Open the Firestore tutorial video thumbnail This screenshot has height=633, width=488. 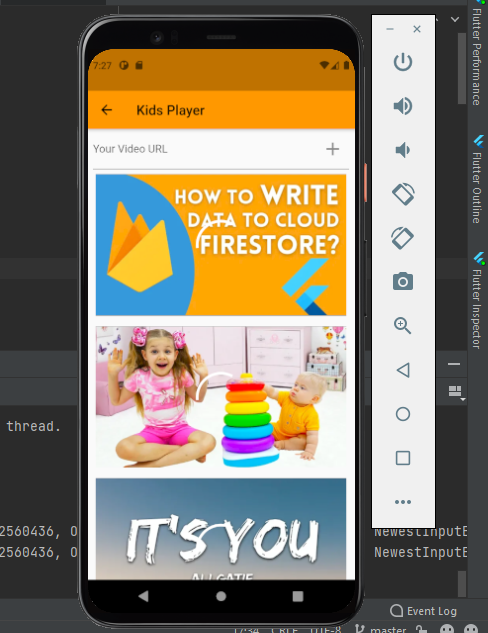(x=221, y=245)
